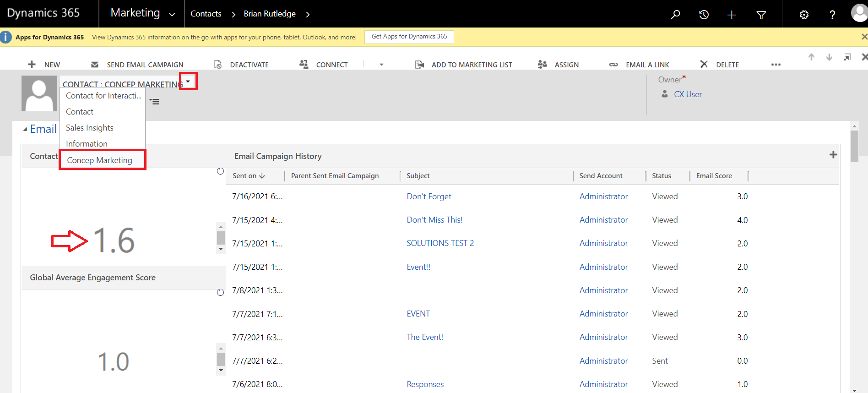
Task: Click ADD TO MARKETING LIST command
Action: [463, 65]
